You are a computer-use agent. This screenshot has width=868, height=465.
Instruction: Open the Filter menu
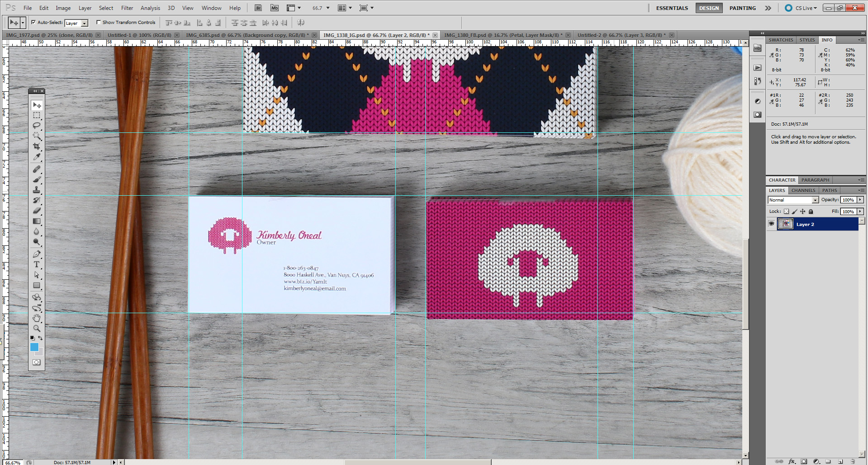(127, 8)
